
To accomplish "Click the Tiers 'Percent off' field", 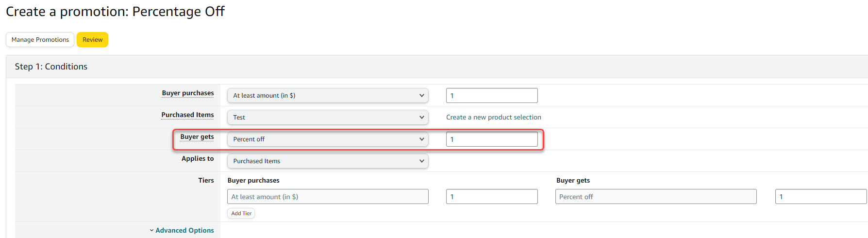I will [x=655, y=197].
